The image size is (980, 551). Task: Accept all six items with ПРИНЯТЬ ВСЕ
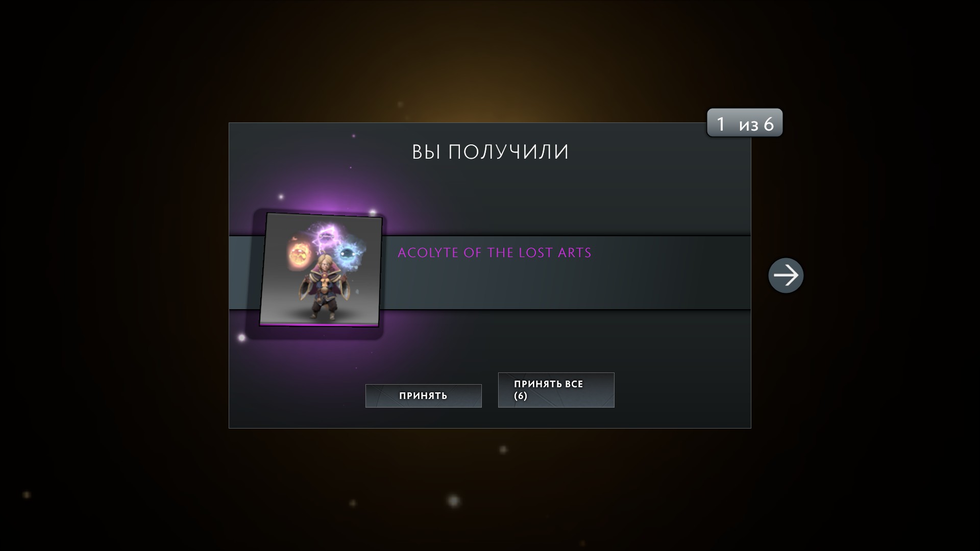click(556, 390)
